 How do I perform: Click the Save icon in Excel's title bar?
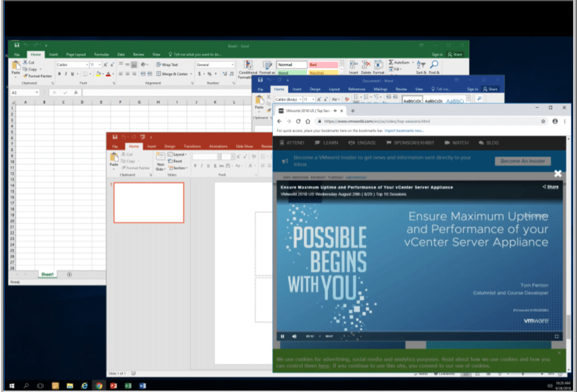point(17,45)
